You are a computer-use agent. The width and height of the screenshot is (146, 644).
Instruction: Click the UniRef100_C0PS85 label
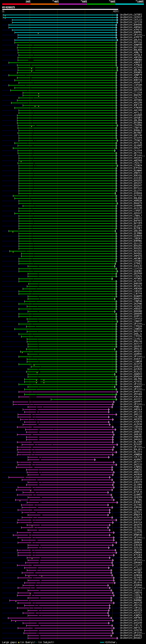131,85
